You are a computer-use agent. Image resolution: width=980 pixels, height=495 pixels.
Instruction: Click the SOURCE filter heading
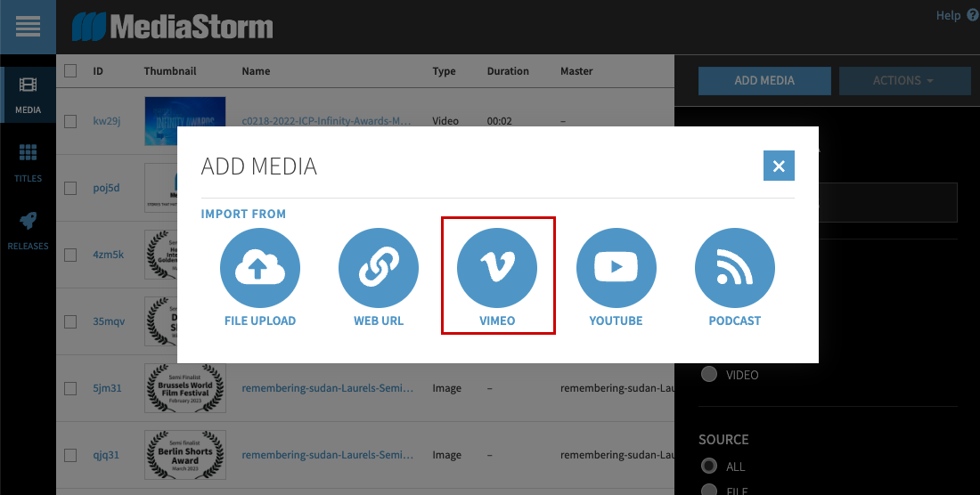pyautogui.click(x=723, y=440)
